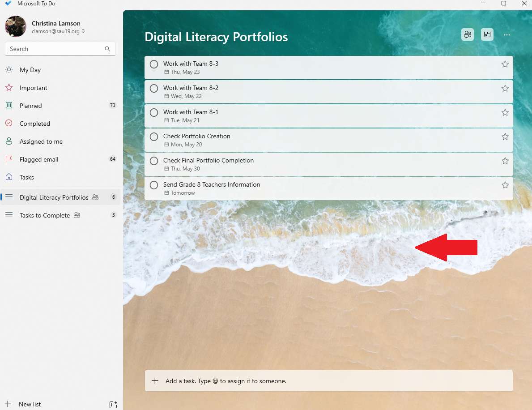The width and height of the screenshot is (532, 410).
Task: Mark Check Portfolio Creation as important
Action: click(x=505, y=137)
